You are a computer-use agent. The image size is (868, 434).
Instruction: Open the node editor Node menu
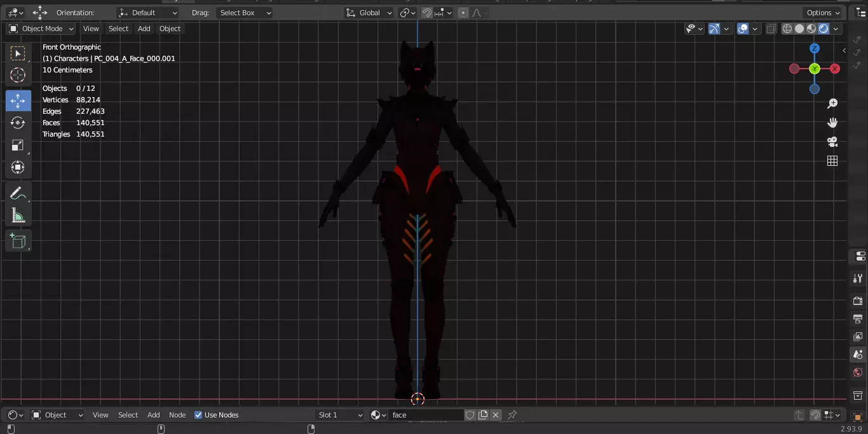click(x=177, y=415)
